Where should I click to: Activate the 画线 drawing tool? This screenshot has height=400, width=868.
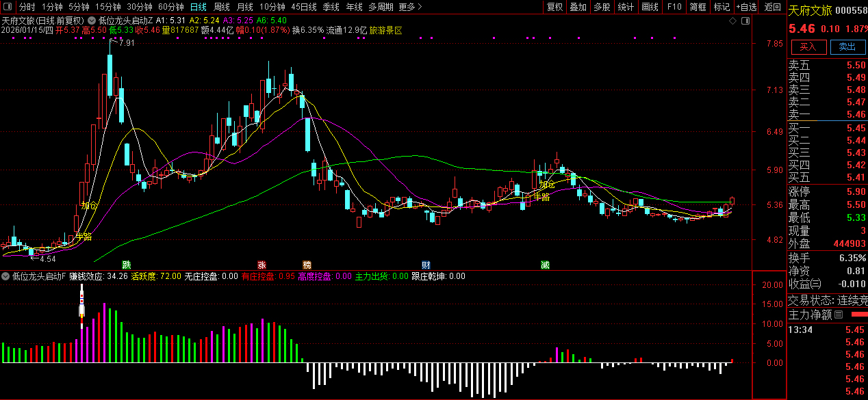click(650, 7)
